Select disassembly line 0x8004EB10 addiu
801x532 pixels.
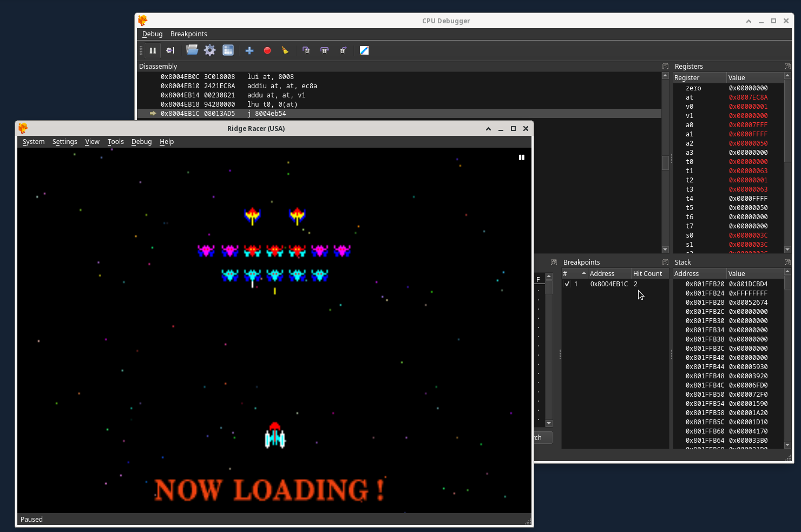(x=399, y=86)
